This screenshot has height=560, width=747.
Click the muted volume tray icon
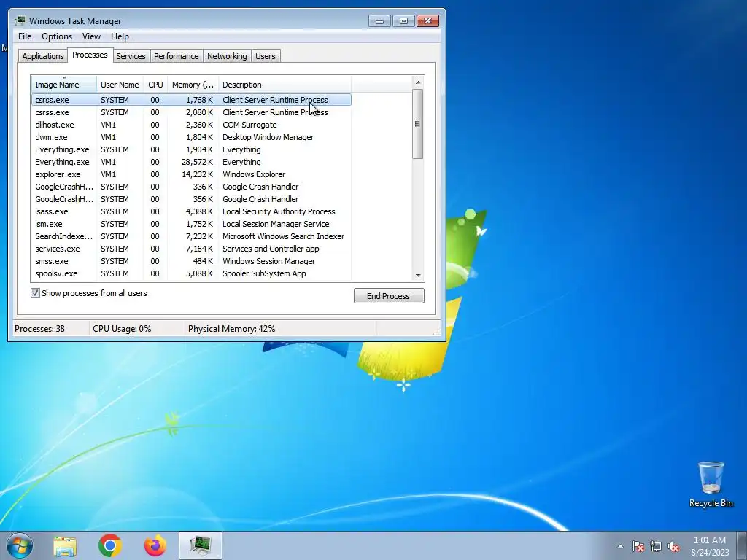click(673, 546)
